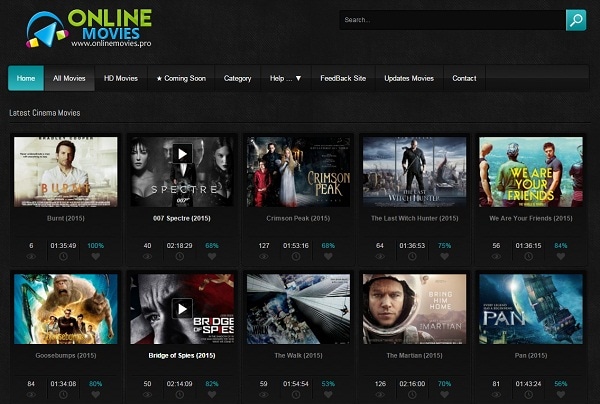Go to the Home tab
600x404 pixels.
[x=26, y=78]
